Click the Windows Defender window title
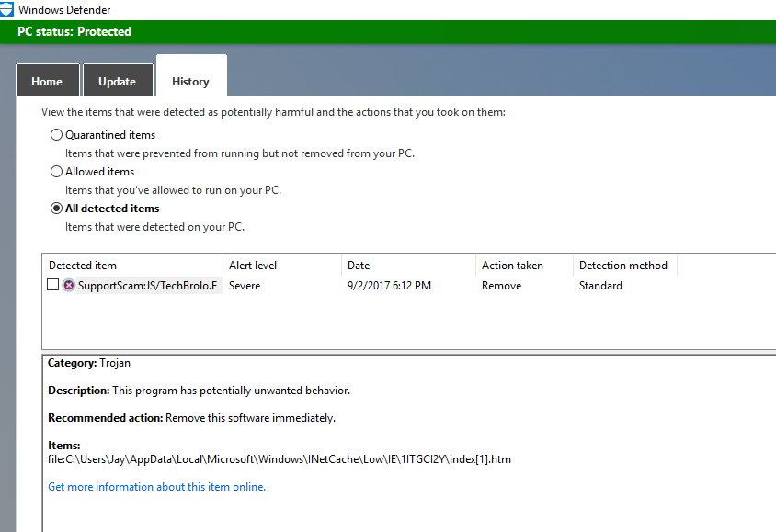Image resolution: width=776 pixels, height=532 pixels. coord(64,10)
